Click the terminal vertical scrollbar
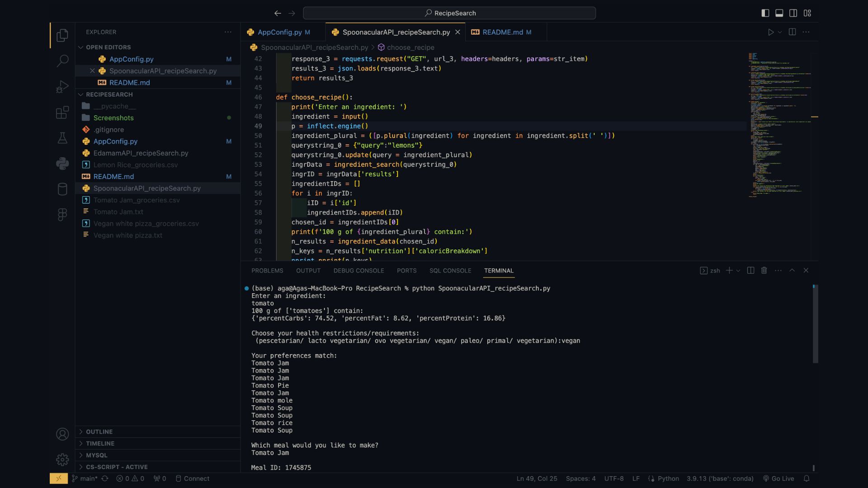This screenshot has width=868, height=488. 815,324
